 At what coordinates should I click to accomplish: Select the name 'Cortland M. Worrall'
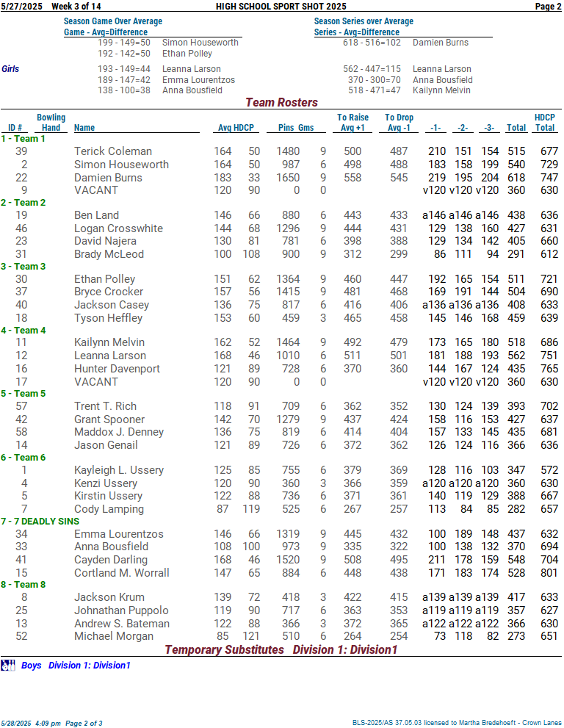pos(122,573)
